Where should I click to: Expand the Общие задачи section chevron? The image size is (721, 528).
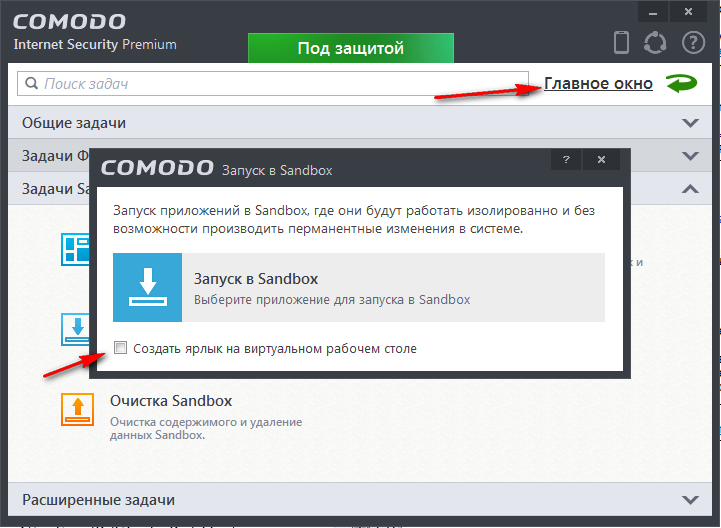click(x=690, y=123)
